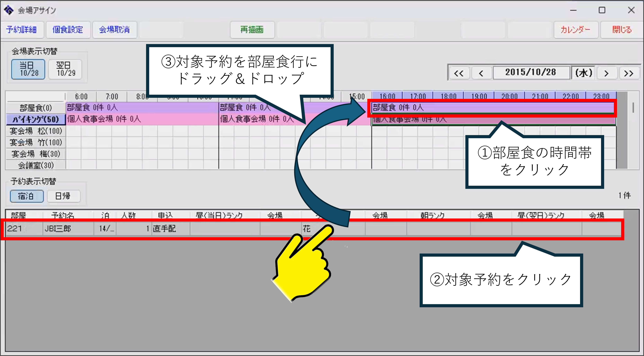This screenshot has width=644, height=356.
Task: Toggle 宿泊 reservation display
Action: coord(27,196)
